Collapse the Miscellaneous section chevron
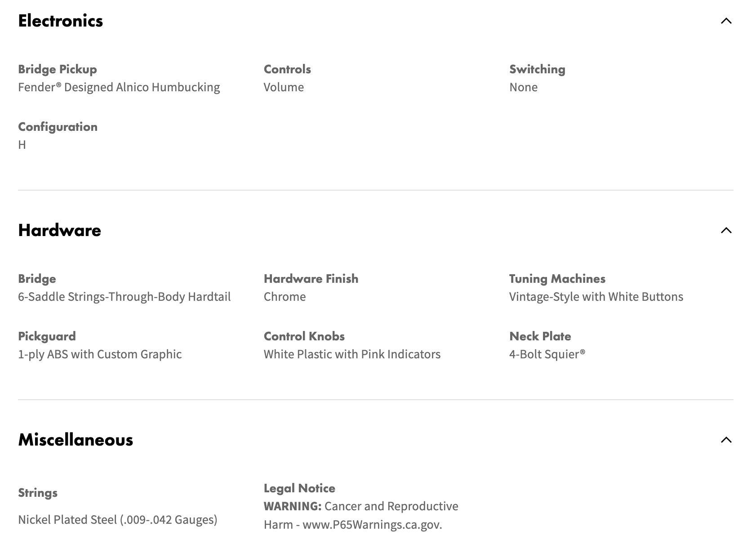This screenshot has width=756, height=544. pyautogui.click(x=726, y=440)
